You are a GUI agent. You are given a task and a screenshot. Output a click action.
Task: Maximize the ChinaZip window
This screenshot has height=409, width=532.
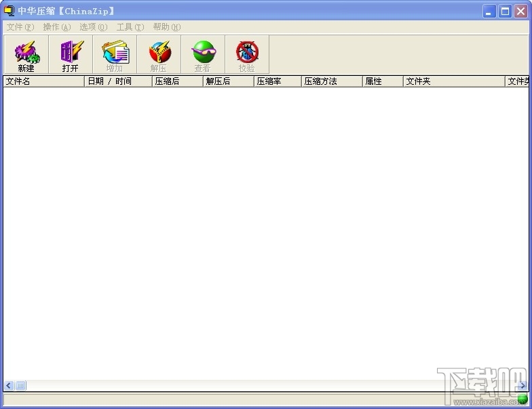[505, 11]
